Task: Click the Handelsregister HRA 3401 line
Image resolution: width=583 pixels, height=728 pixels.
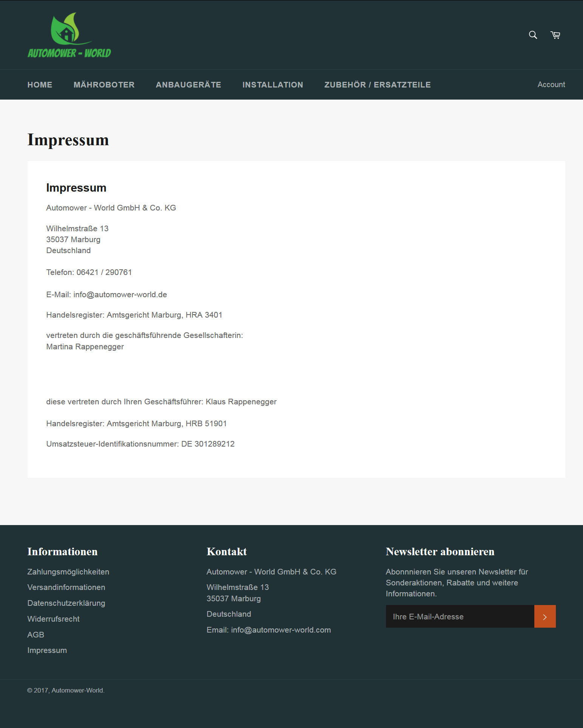Action: pos(134,315)
